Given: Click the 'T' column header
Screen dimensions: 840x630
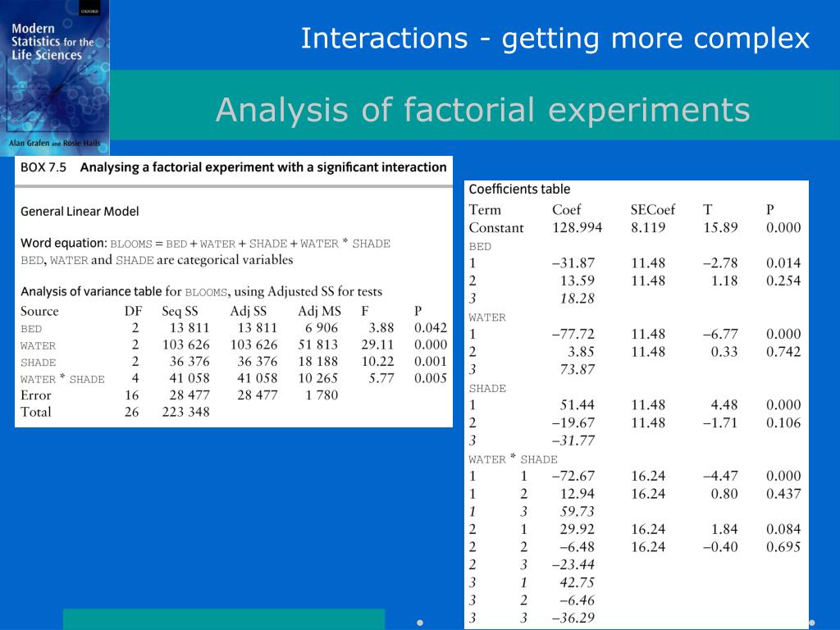Looking at the screenshot, I should (708, 209).
